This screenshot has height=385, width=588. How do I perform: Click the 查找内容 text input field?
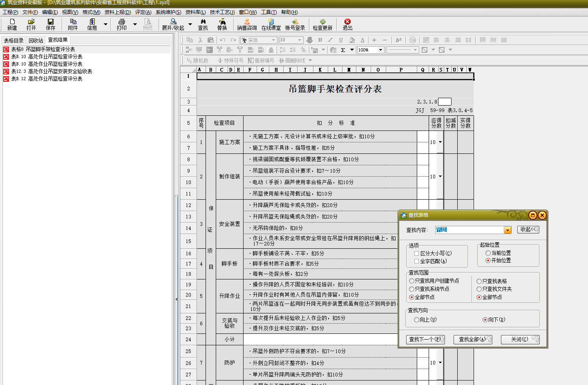tap(470, 230)
